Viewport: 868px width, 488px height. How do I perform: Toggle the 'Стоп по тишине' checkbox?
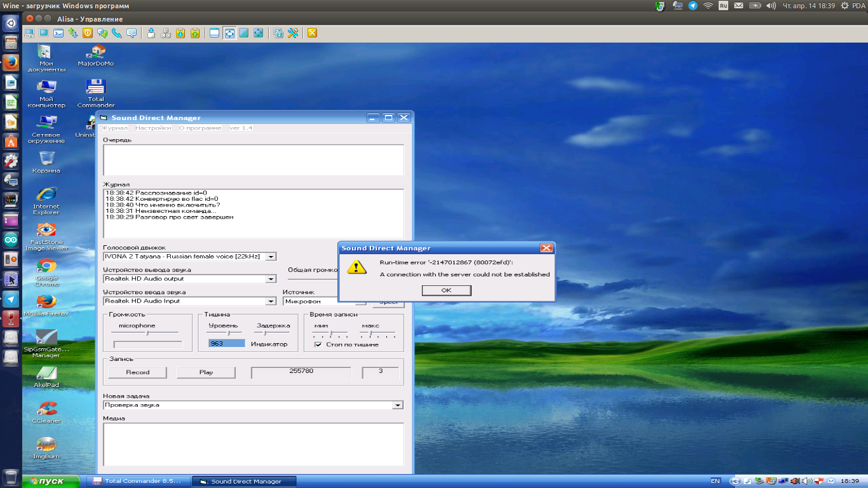point(318,344)
